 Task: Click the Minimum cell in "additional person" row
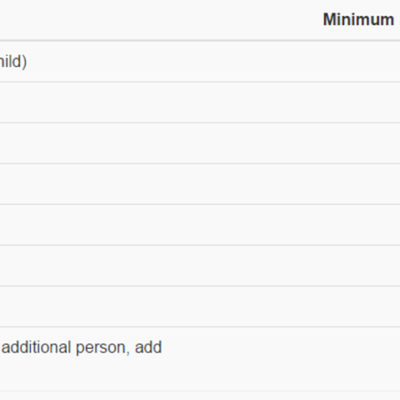(360, 359)
